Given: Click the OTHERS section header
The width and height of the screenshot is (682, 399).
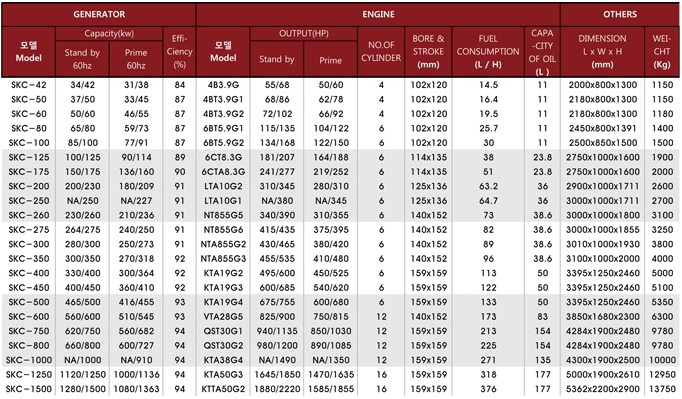Looking at the screenshot, I should click(x=619, y=14).
